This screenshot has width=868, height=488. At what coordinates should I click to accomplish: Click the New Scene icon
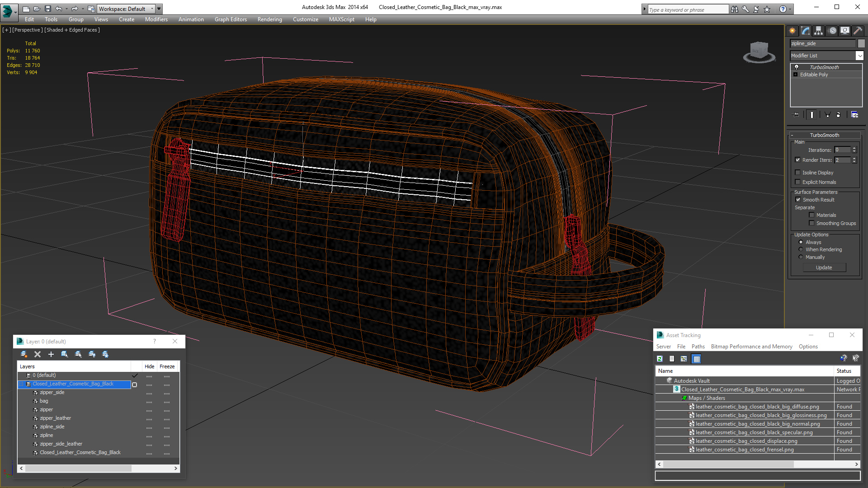[x=26, y=9]
